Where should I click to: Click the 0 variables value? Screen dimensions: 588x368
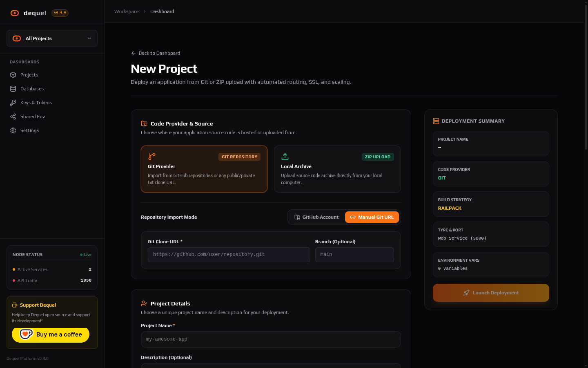[453, 269]
